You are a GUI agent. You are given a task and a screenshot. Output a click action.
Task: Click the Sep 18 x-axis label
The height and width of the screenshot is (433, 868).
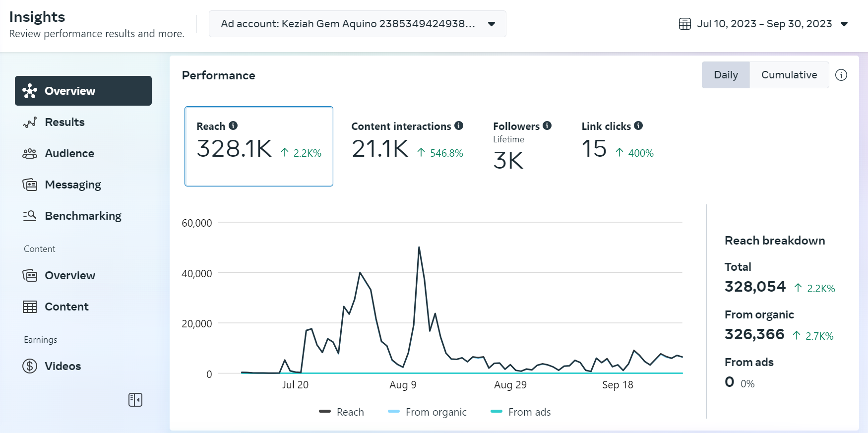tap(618, 385)
